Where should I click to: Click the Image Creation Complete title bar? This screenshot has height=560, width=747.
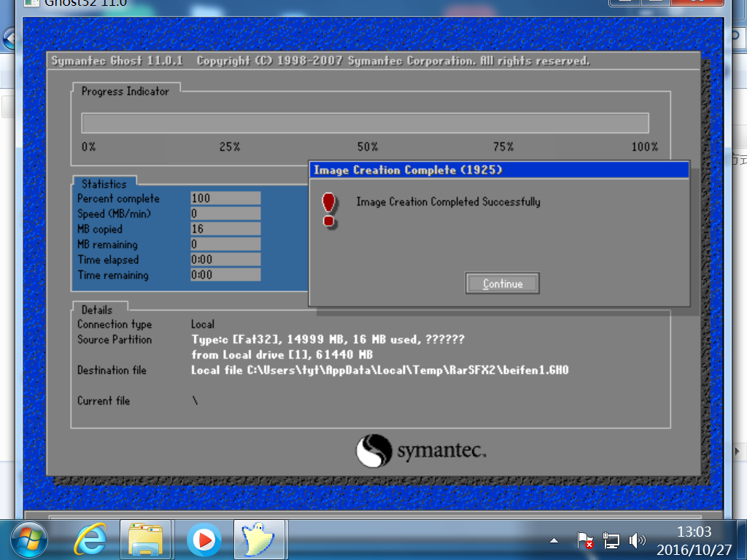pyautogui.click(x=499, y=170)
